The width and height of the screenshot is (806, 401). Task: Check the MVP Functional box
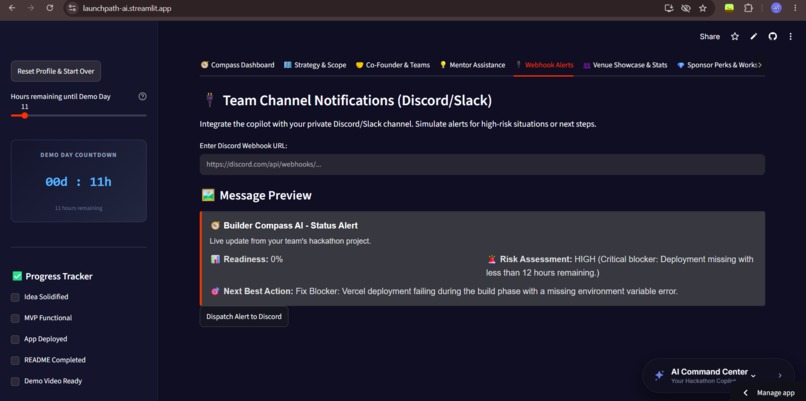[x=15, y=318]
